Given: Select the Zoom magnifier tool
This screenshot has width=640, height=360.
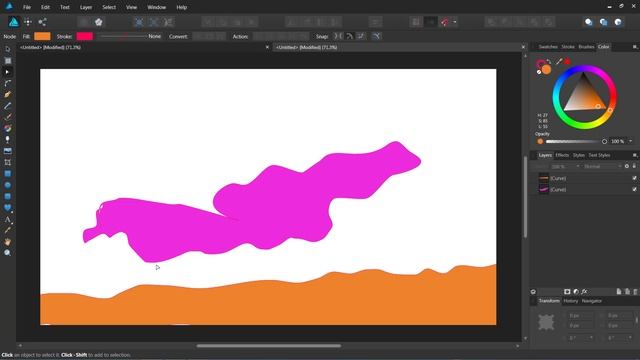Looking at the screenshot, I should 7,253.
